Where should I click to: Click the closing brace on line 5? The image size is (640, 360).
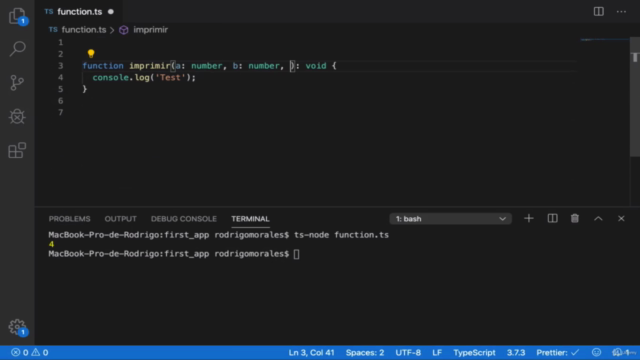84,89
